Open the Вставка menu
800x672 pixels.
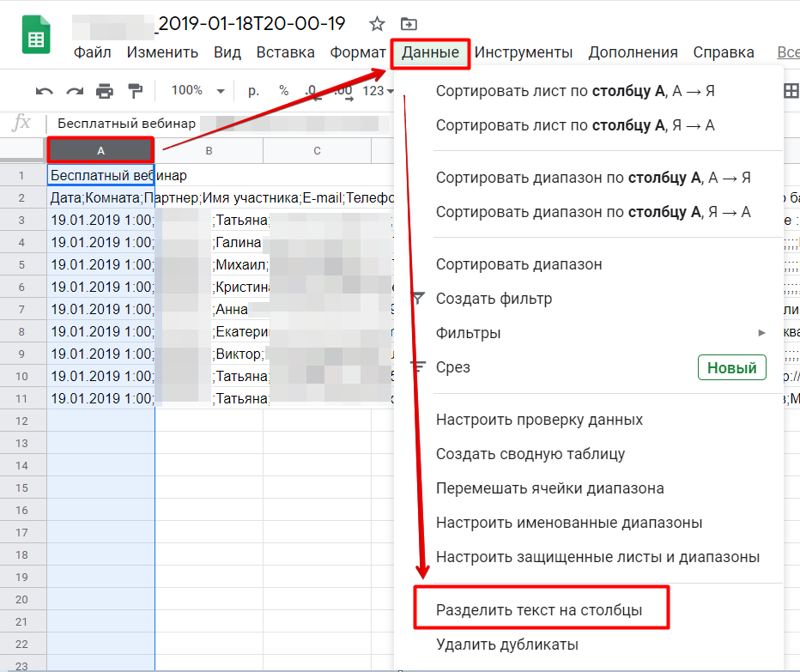pos(285,52)
